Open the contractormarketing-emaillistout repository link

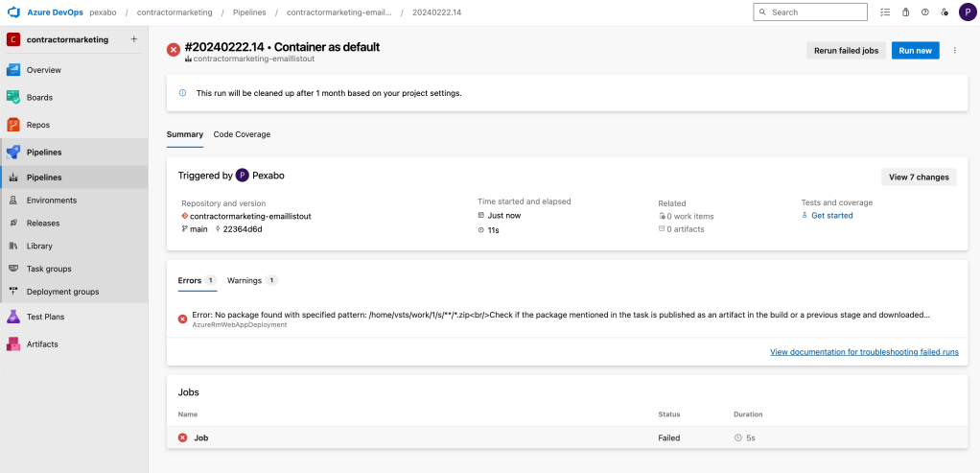(x=250, y=216)
